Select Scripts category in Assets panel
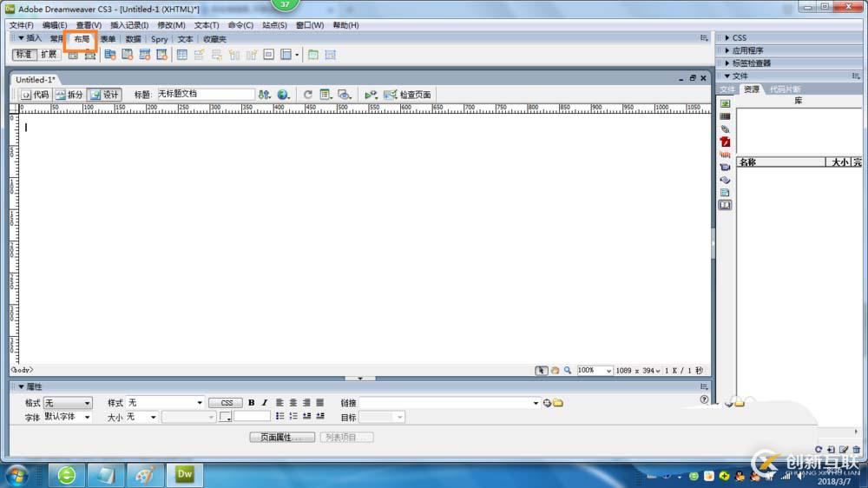This screenshot has height=488, width=868. point(725,180)
